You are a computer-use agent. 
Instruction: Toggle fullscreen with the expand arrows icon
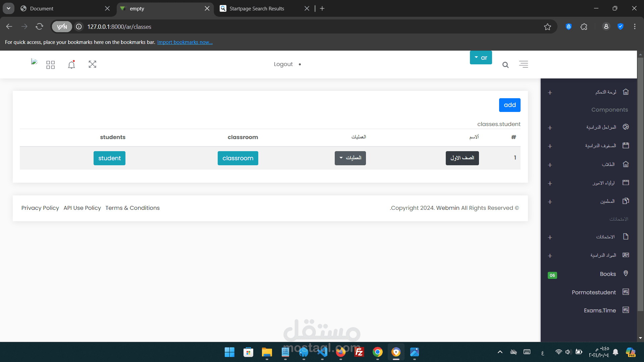92,64
